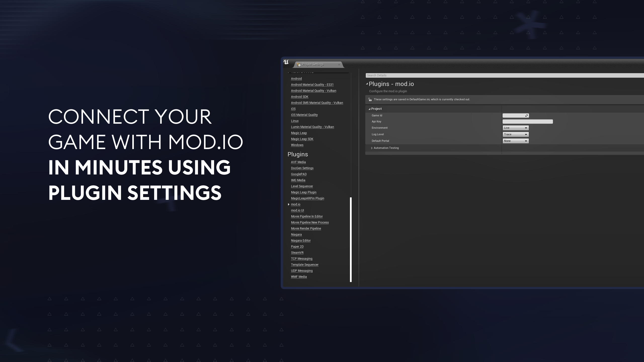Open Windows platform settings
Image resolution: width=644 pixels, height=362 pixels.
297,145
